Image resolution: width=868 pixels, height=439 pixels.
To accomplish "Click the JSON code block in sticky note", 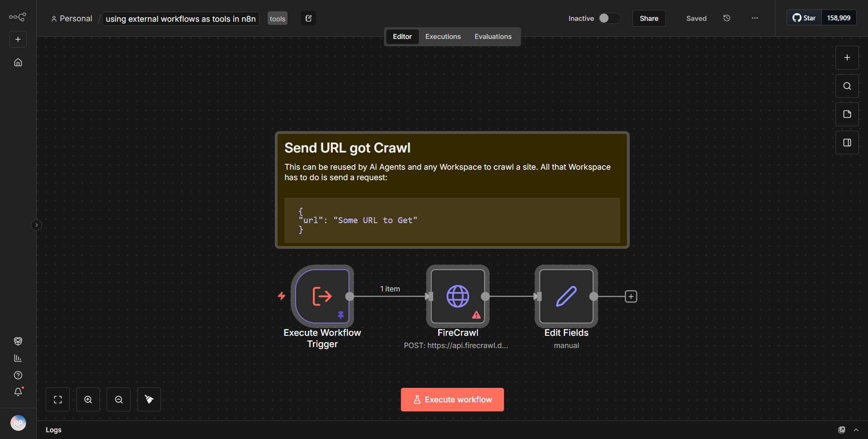I will [x=452, y=220].
